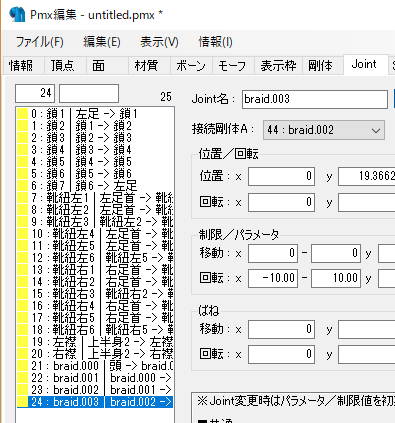Click the 回転 x field showing 10.00
The height and width of the screenshot is (423, 395).
click(x=336, y=278)
